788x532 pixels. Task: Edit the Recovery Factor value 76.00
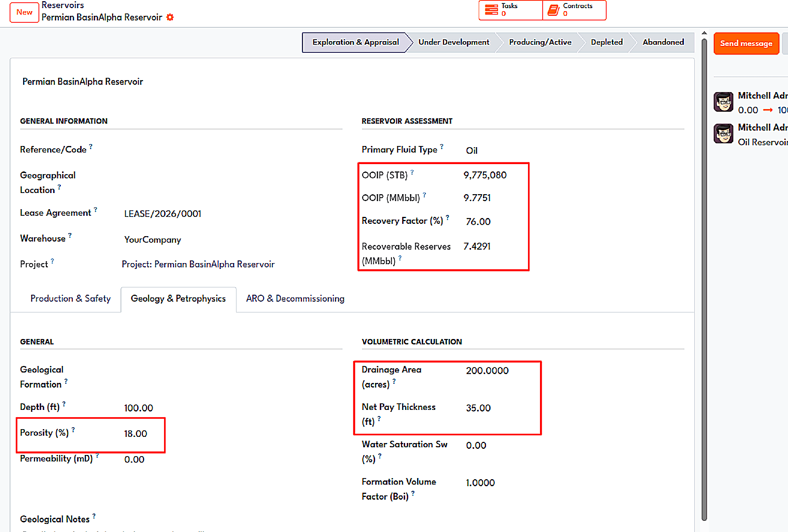[x=478, y=222]
